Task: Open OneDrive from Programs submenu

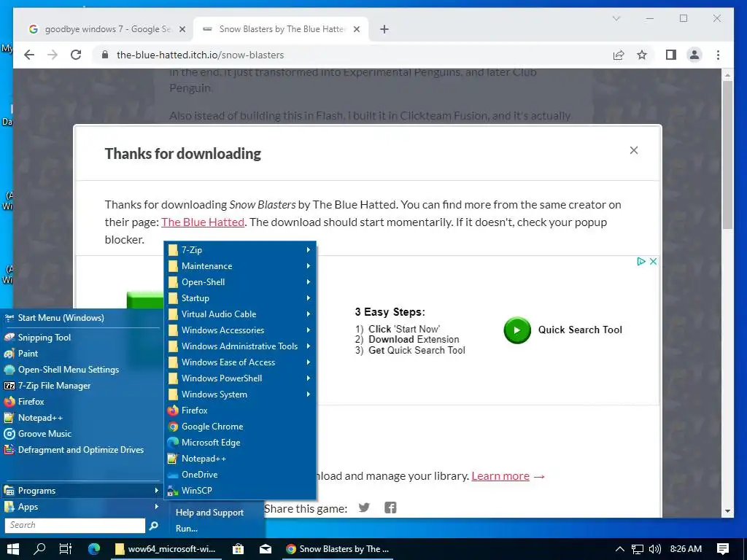Action: point(240,475)
